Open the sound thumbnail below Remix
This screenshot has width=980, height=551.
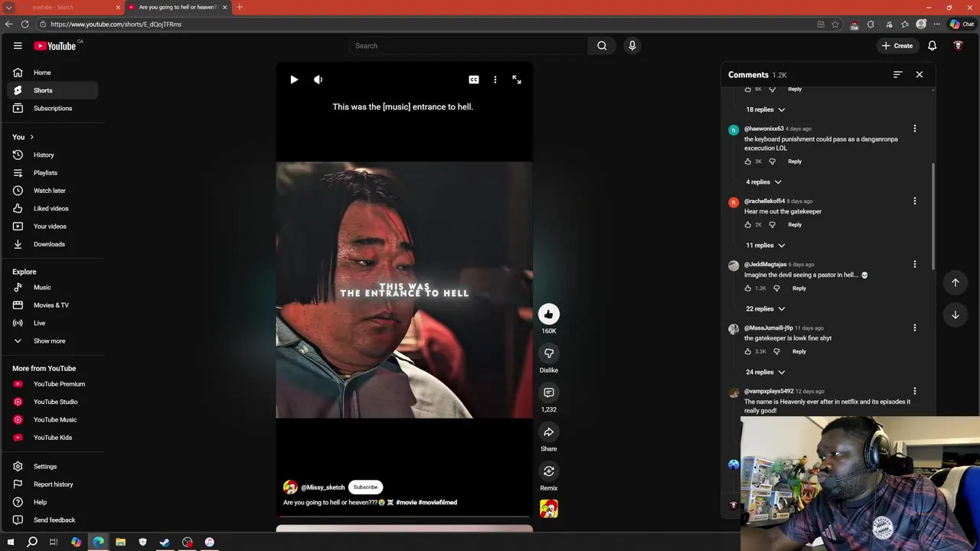549,509
